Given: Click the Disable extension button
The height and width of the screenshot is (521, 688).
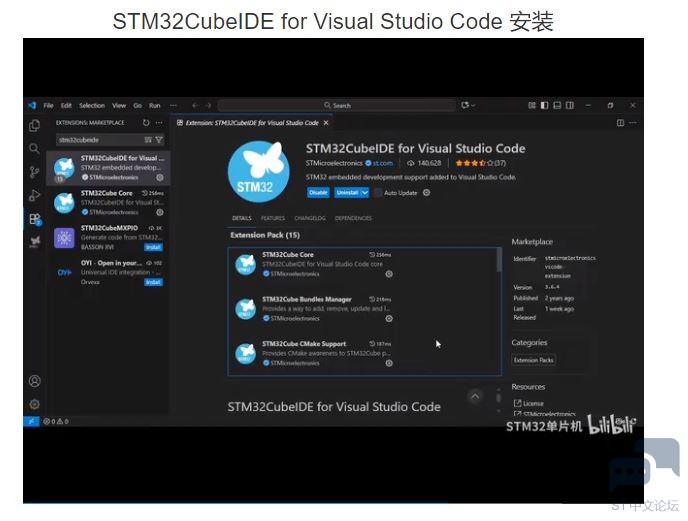Looking at the screenshot, I should click(318, 193).
